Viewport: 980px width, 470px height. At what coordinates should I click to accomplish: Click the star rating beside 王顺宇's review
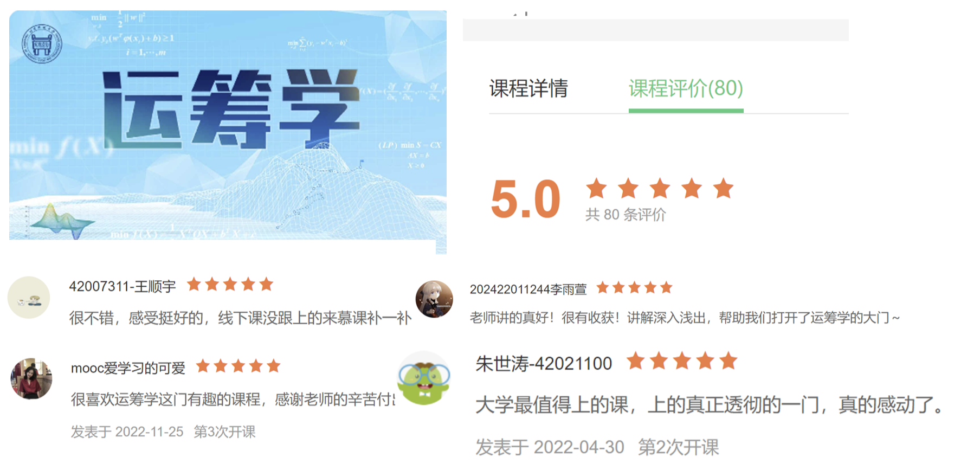coord(230,285)
